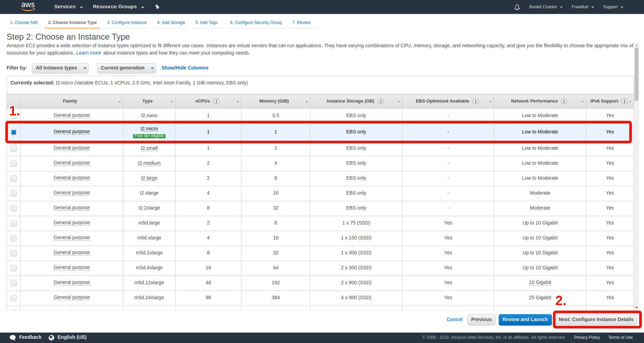Click the 10 Gigabit network value
The width and height of the screenshot is (644, 343).
point(540,283)
